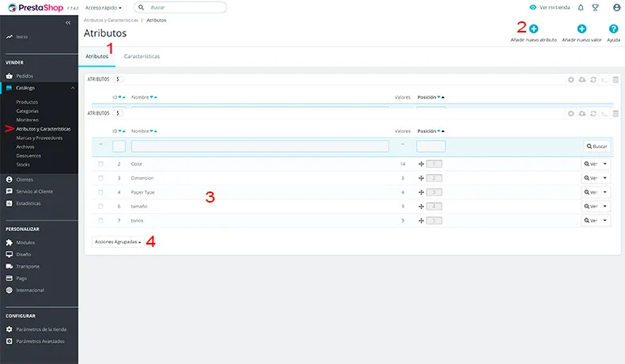Click the refresh list icon in lower ATRIBUTOS header
Screen dimensions: 625x364
593,114
